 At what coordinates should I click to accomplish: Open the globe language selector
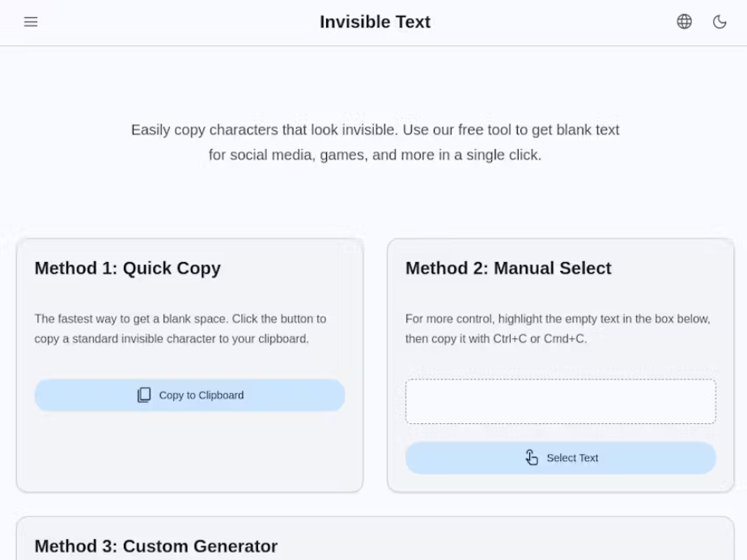[x=684, y=22]
